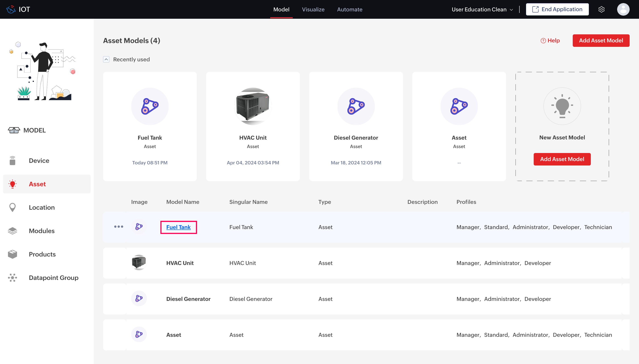639x364 pixels.
Task: Click the Diesel Generator table row name
Action: pyautogui.click(x=188, y=299)
